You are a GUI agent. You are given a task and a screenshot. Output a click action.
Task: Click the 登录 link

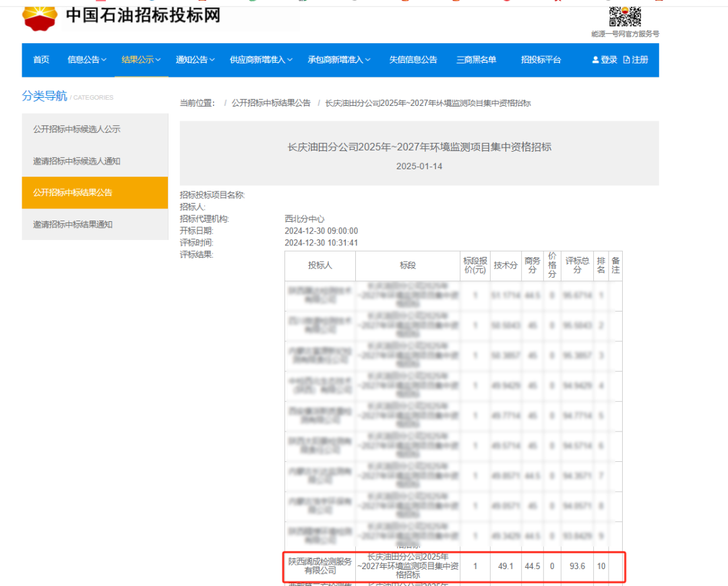[609, 59]
